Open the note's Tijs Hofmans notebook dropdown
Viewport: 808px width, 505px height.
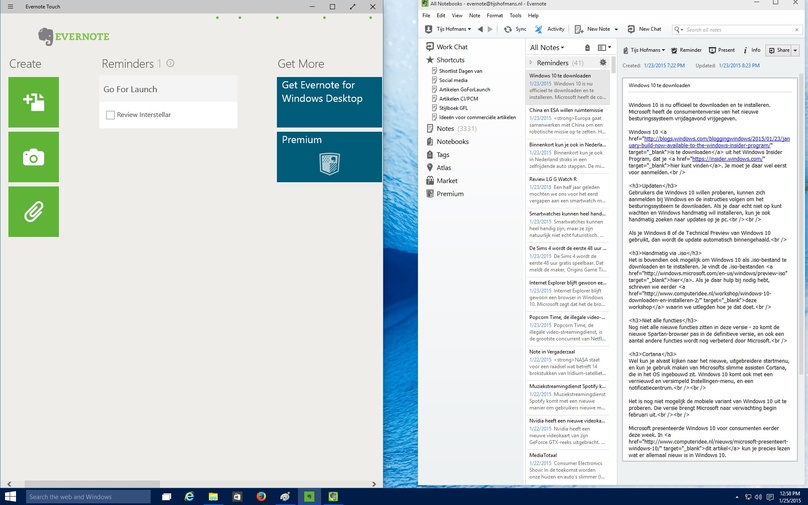pyautogui.click(x=644, y=50)
